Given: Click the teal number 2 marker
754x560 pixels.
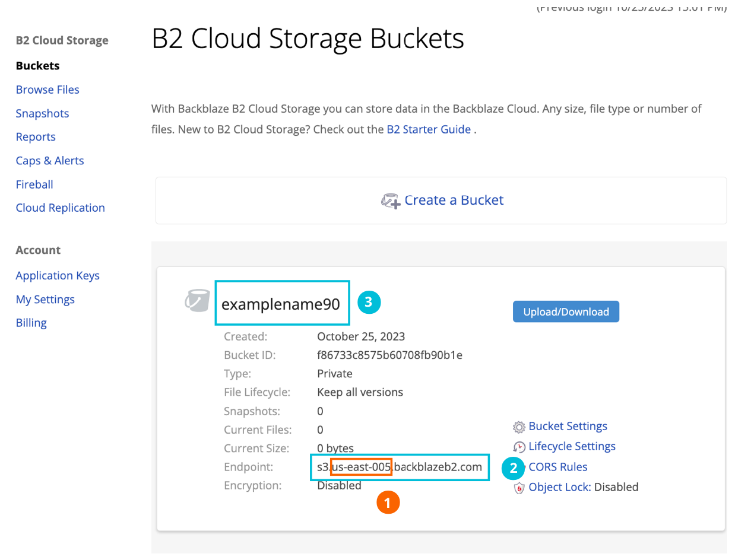Looking at the screenshot, I should (513, 468).
